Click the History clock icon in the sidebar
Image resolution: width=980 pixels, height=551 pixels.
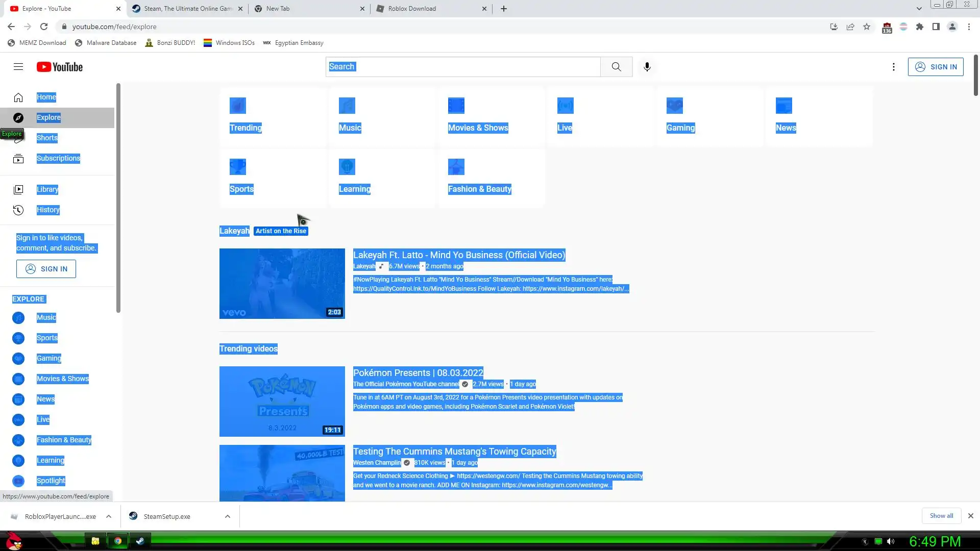pos(18,210)
